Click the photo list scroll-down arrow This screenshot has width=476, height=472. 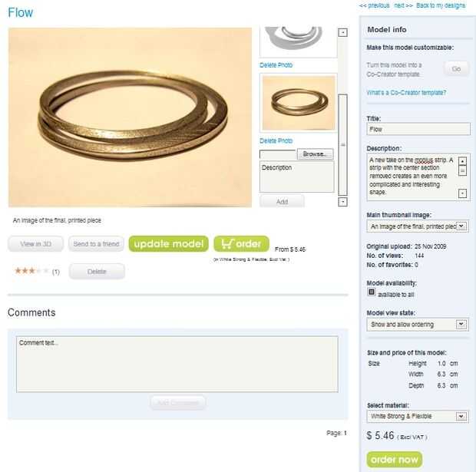click(342, 202)
